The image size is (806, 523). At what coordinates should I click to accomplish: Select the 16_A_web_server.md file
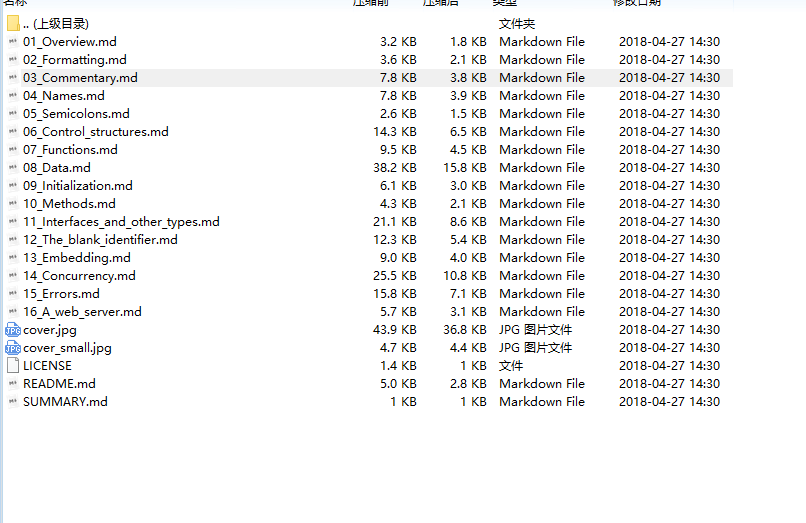point(82,312)
